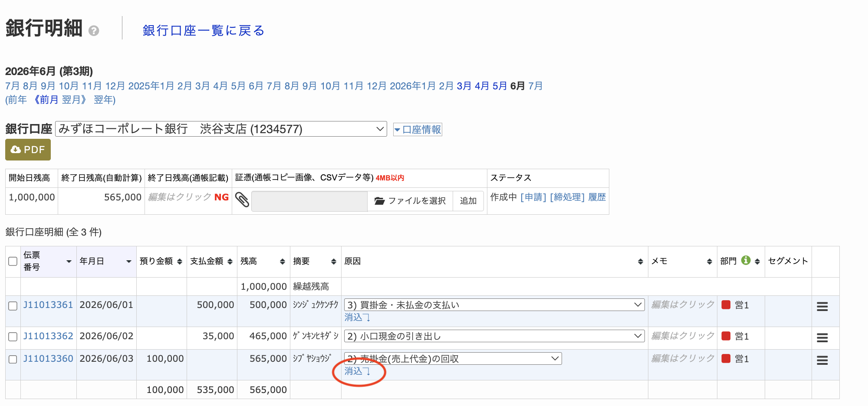
Task: Click the [締処理] status link
Action: pyautogui.click(x=567, y=197)
